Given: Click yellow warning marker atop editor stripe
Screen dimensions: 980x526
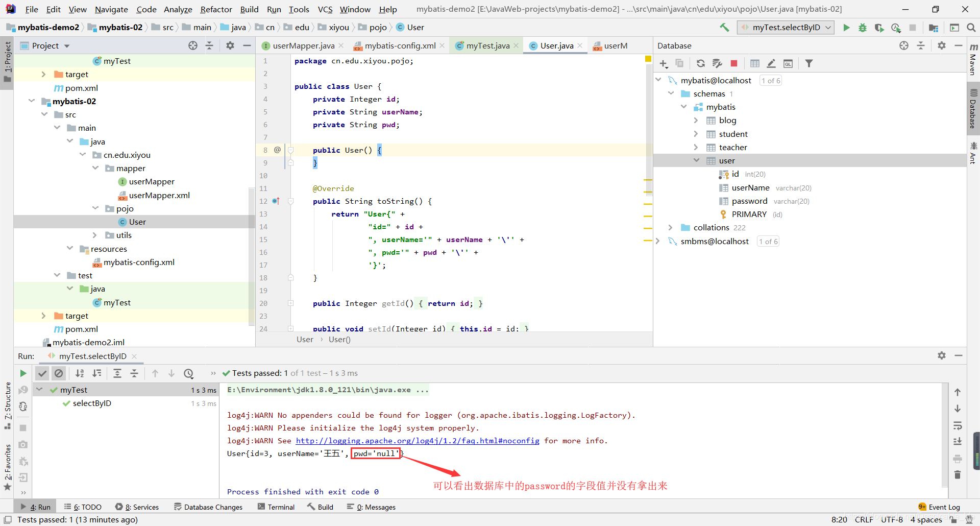Looking at the screenshot, I should pos(648,59).
